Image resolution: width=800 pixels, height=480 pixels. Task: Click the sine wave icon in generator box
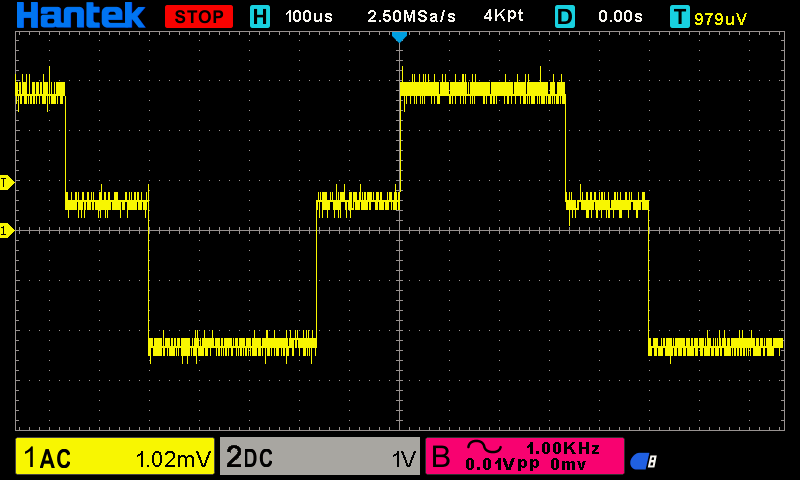tap(485, 447)
